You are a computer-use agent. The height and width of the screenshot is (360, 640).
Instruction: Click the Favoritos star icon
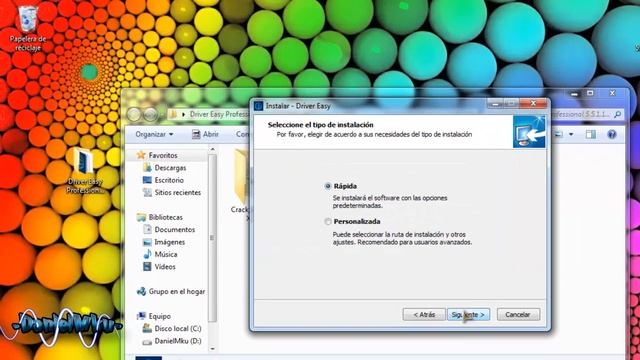click(141, 155)
